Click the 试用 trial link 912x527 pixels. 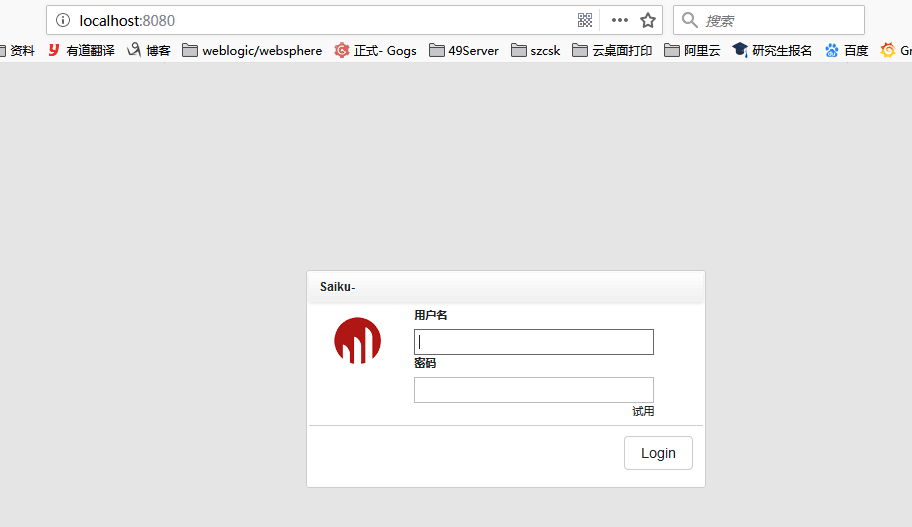coord(643,411)
